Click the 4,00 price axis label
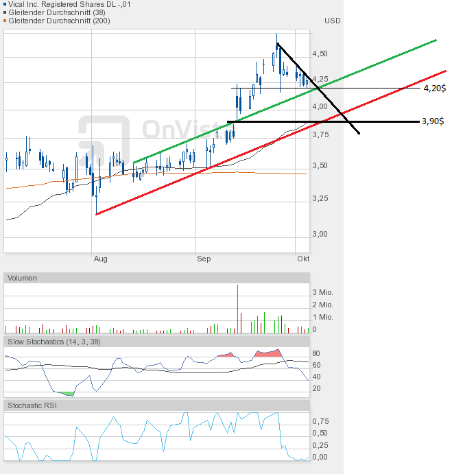The image size is (476, 474). (320, 106)
